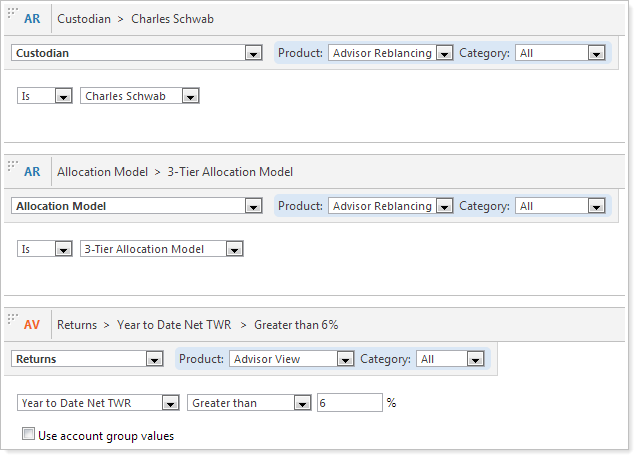638x459 pixels.
Task: Click the percent value field containing 6
Action: click(x=349, y=403)
